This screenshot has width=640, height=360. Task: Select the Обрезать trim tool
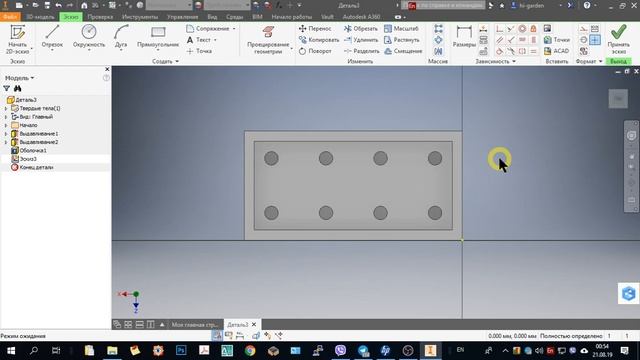[x=361, y=29]
